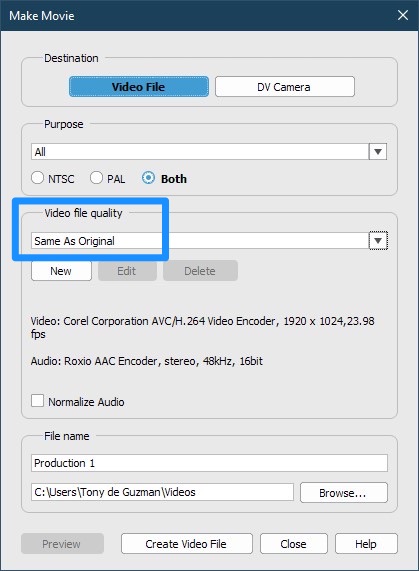Open Help for Make Movie
Screen dimensions: 419x571
(366, 544)
